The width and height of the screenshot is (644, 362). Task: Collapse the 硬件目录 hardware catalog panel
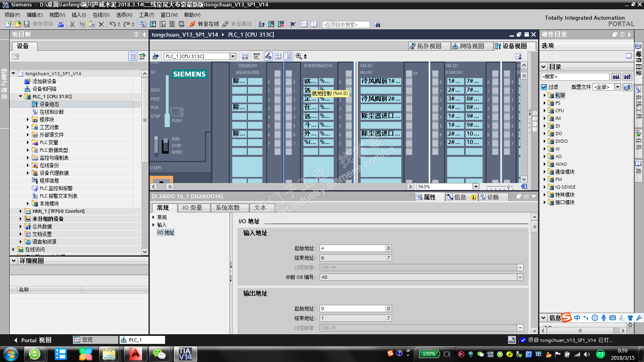[x=630, y=35]
